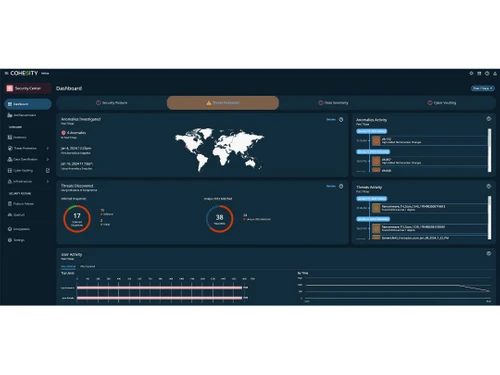Click the 4 Anomalies shield icon
The height and width of the screenshot is (375, 500).
click(x=63, y=133)
